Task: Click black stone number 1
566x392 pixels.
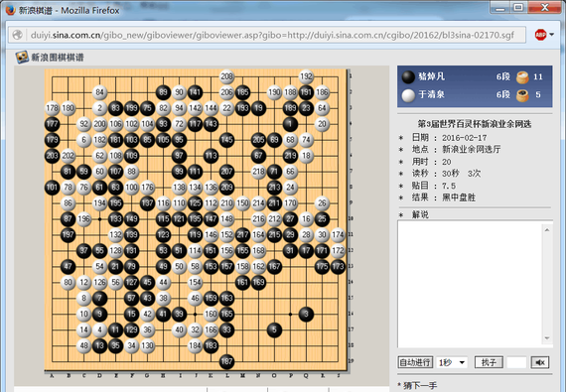Action: pyautogui.click(x=290, y=124)
